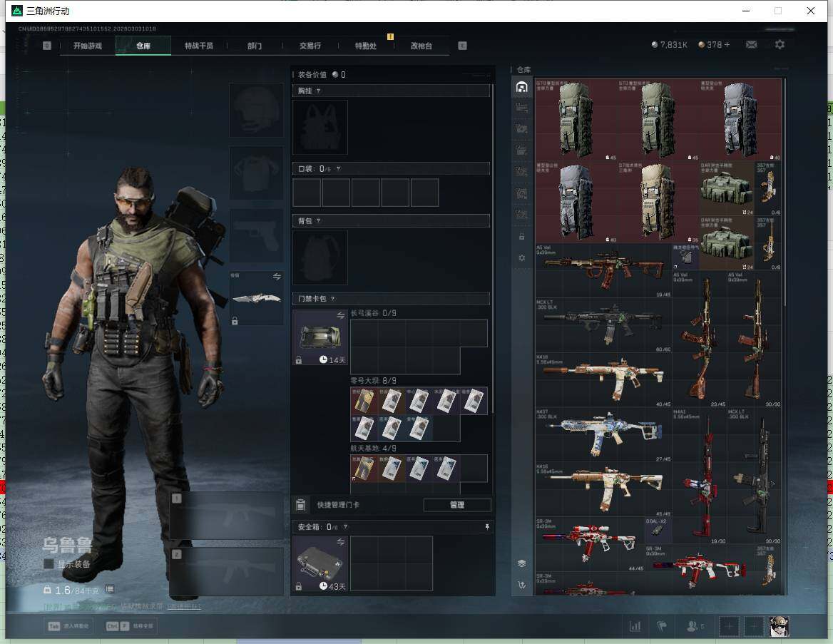Open the mail envelope icon
833x644 pixels.
click(751, 45)
